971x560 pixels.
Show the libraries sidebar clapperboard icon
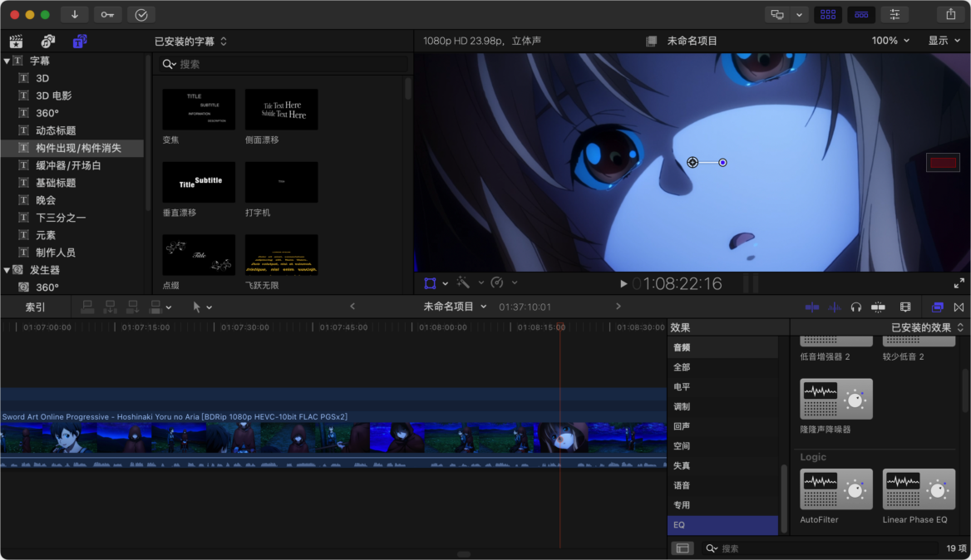[x=16, y=42]
